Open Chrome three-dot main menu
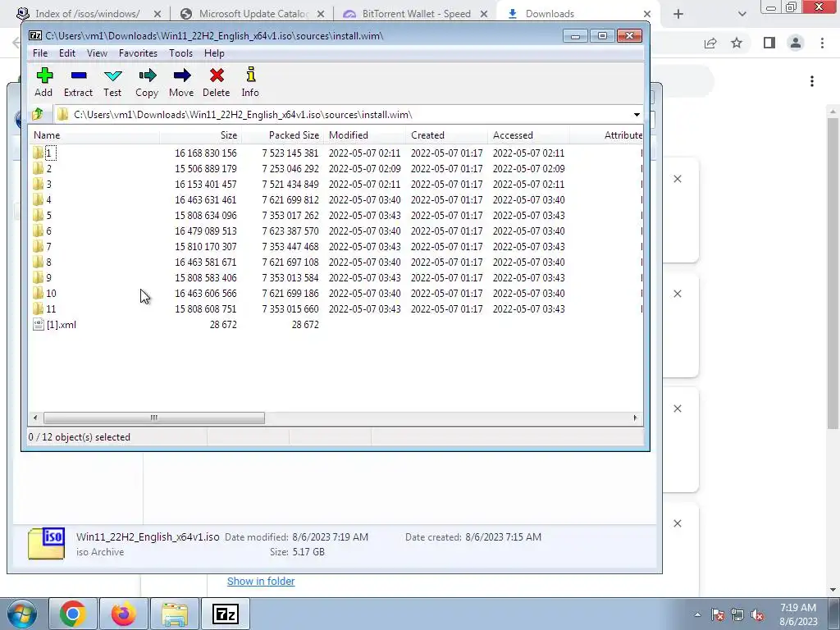840x630 pixels. pyautogui.click(x=822, y=43)
